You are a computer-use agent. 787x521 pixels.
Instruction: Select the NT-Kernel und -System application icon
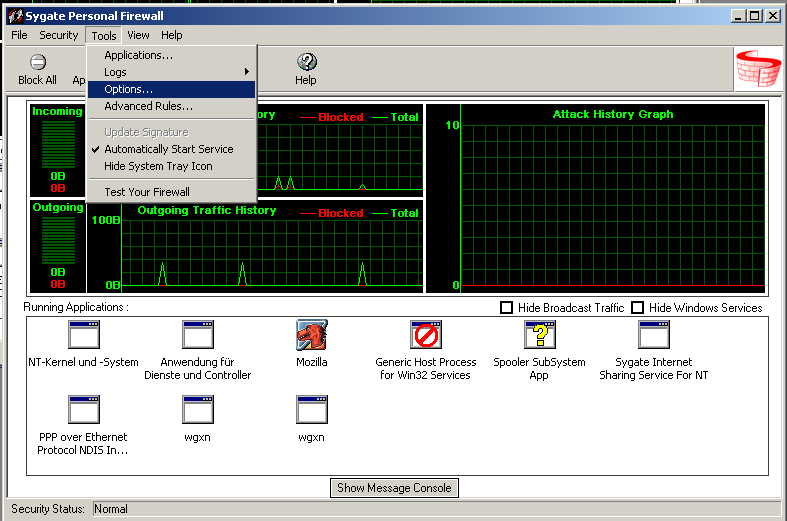click(84, 335)
